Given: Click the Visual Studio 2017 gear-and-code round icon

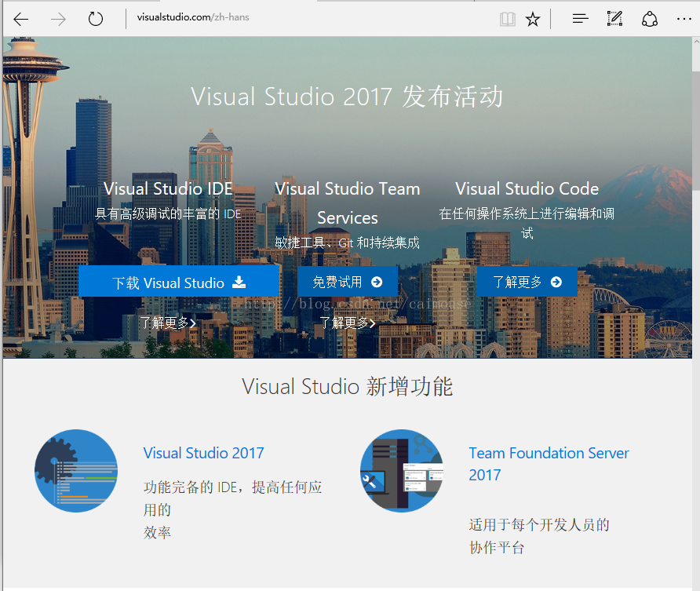Looking at the screenshot, I should tap(76, 470).
